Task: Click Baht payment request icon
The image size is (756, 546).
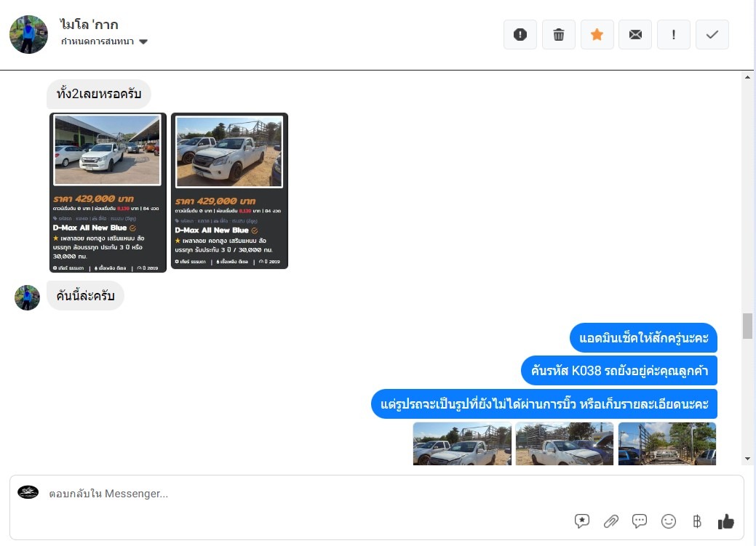Action: [x=696, y=521]
